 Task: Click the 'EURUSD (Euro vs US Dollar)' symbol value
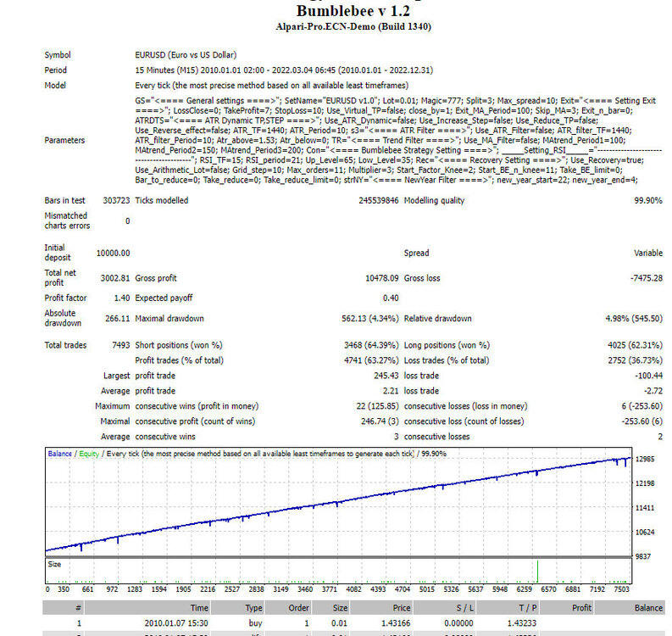point(186,55)
